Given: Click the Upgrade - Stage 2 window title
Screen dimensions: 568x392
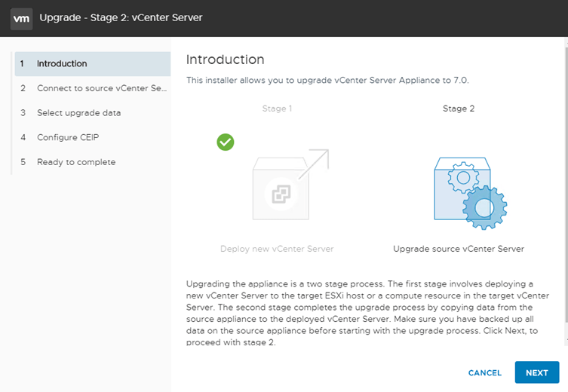Looking at the screenshot, I should point(121,17).
